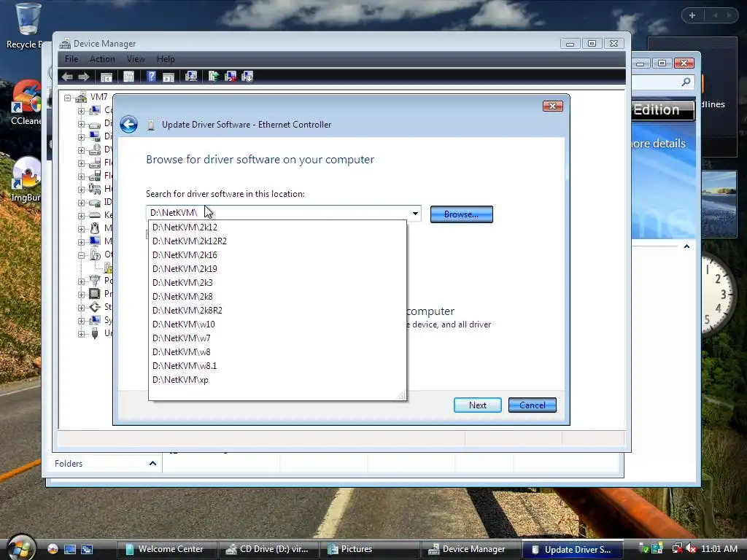
Task: Click the Forward arrow in Device Manager toolbar
Action: pyautogui.click(x=84, y=77)
